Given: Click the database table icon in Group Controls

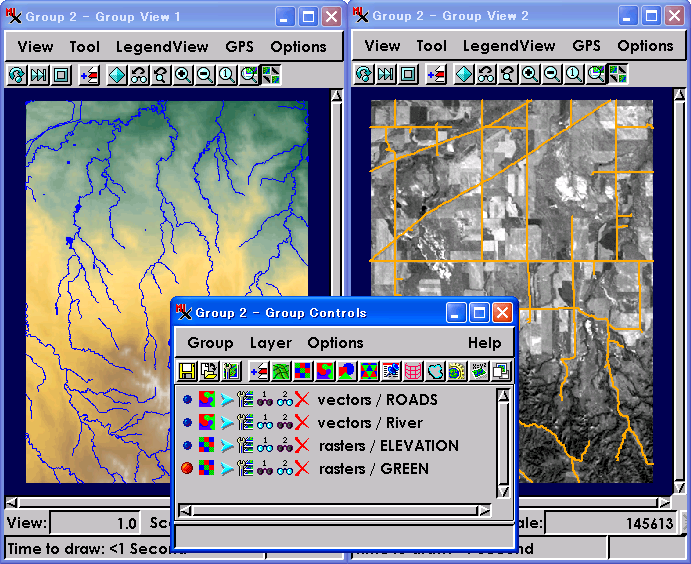Looking at the screenshot, I should tap(413, 372).
